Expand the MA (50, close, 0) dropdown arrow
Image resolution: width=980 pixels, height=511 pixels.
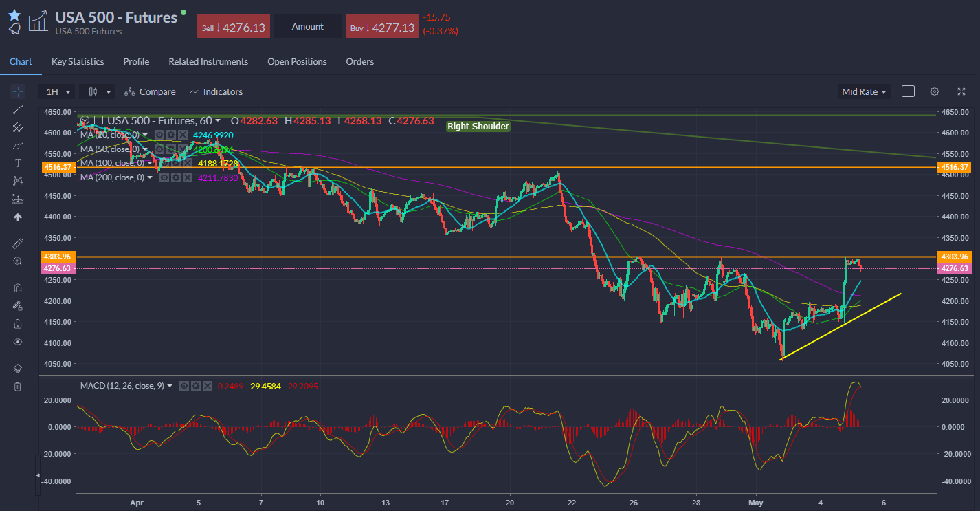(x=145, y=149)
